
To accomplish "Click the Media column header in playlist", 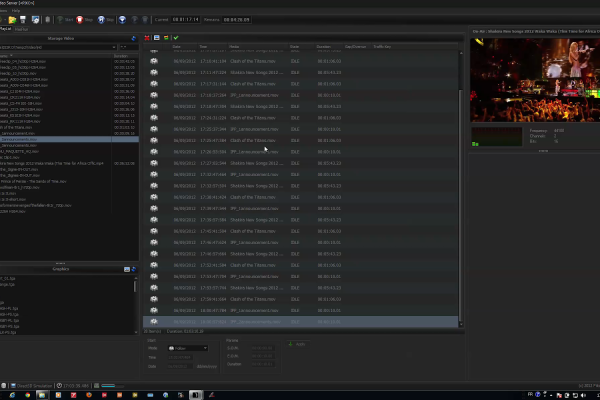I will click(235, 47).
